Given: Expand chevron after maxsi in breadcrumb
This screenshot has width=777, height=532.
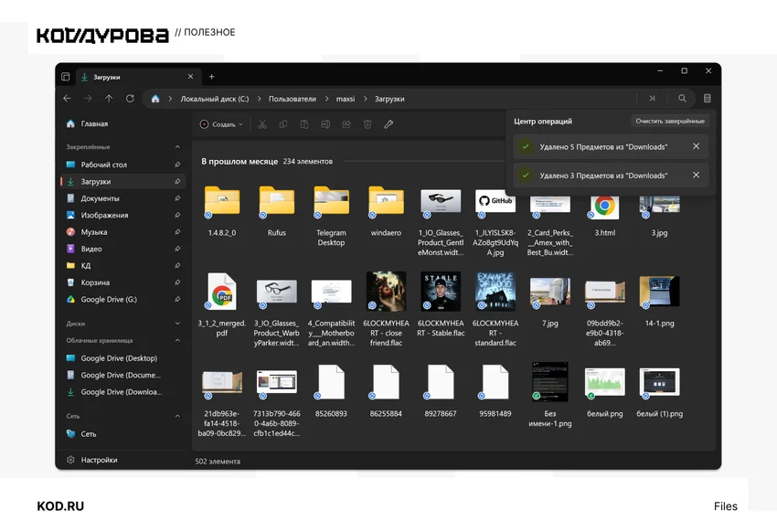Looking at the screenshot, I should click(366, 99).
